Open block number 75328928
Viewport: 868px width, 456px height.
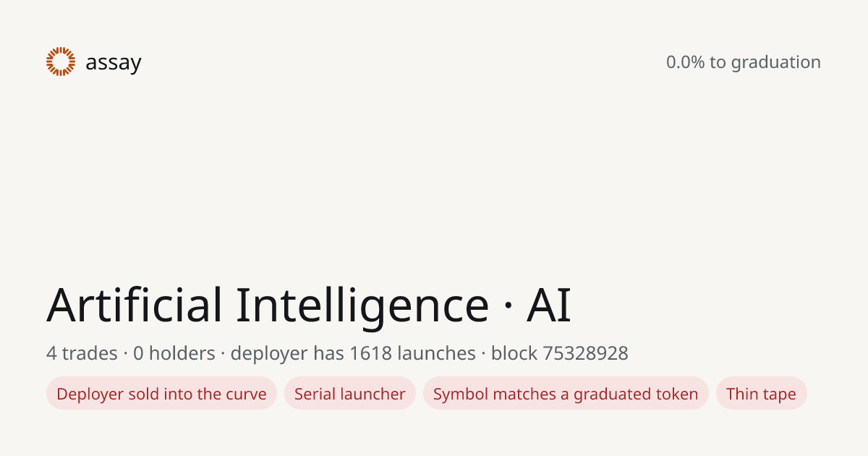pyautogui.click(x=585, y=353)
